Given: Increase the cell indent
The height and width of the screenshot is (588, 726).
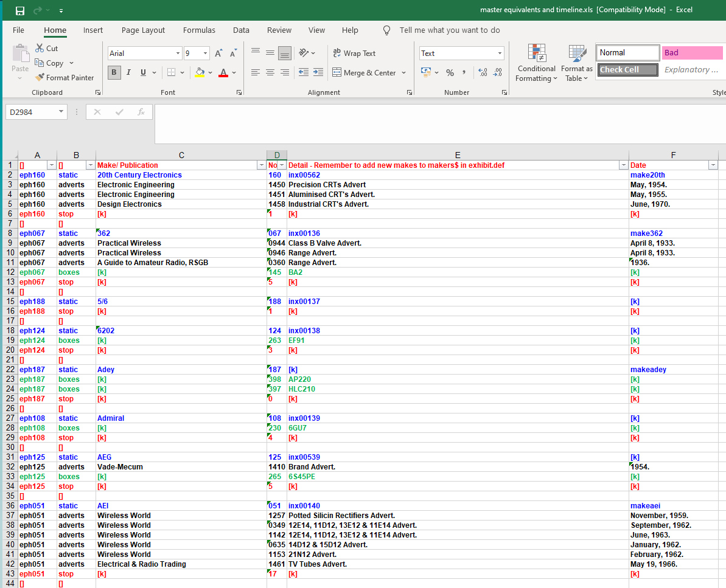Looking at the screenshot, I should 318,72.
